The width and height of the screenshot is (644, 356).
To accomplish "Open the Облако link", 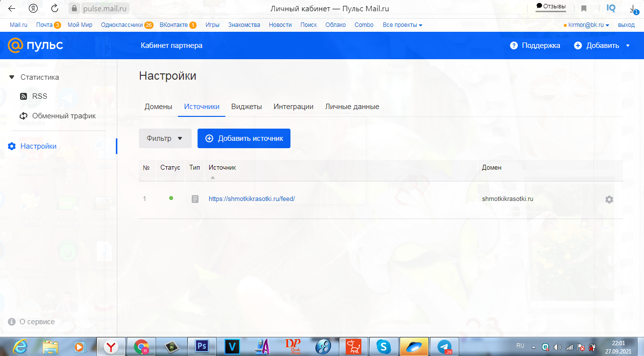I will click(335, 25).
